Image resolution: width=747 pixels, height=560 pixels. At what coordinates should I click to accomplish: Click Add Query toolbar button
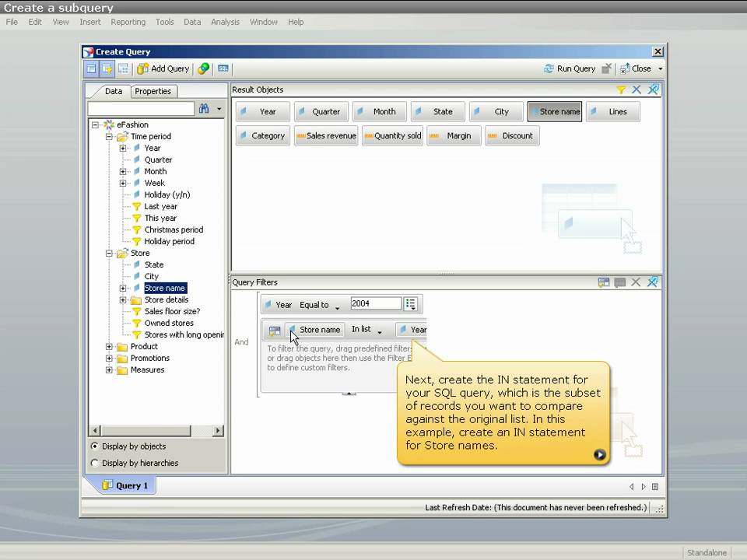pos(163,68)
